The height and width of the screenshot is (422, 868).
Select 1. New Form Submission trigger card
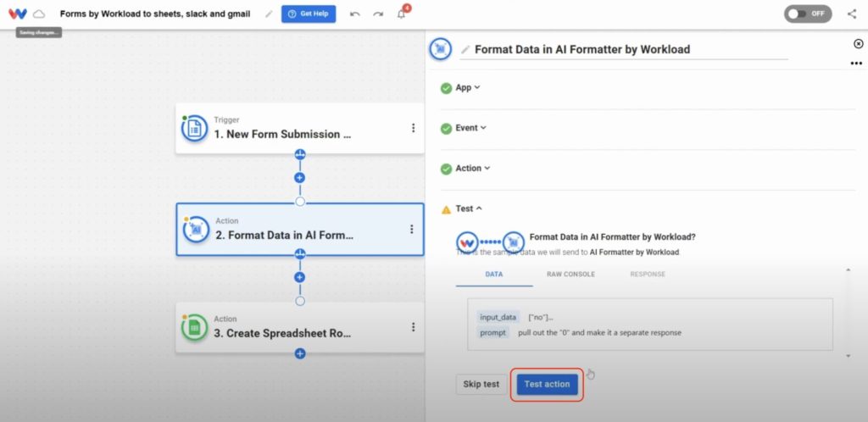tap(300, 128)
